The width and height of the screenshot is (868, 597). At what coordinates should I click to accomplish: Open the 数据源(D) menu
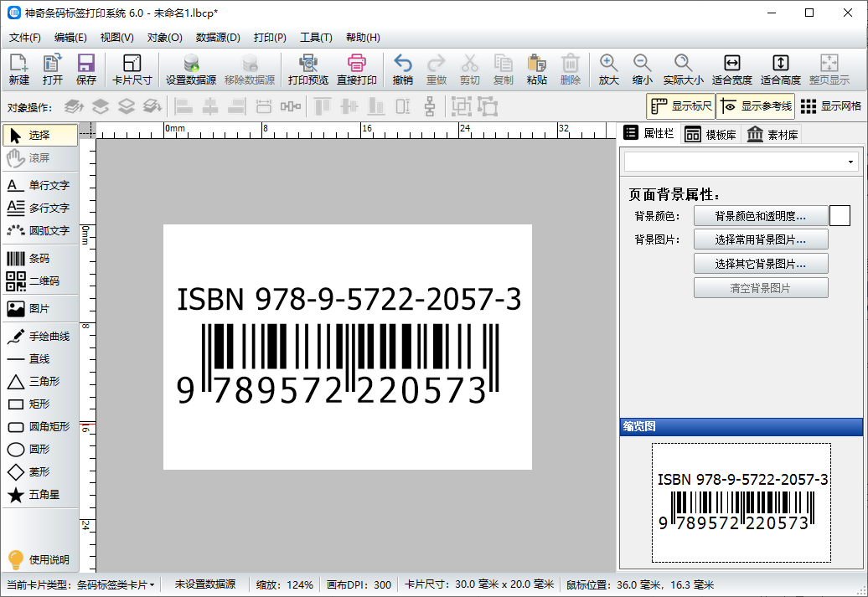point(218,38)
